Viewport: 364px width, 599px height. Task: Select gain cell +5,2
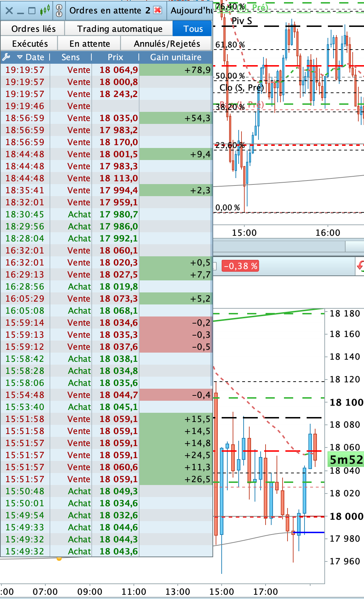pos(176,298)
